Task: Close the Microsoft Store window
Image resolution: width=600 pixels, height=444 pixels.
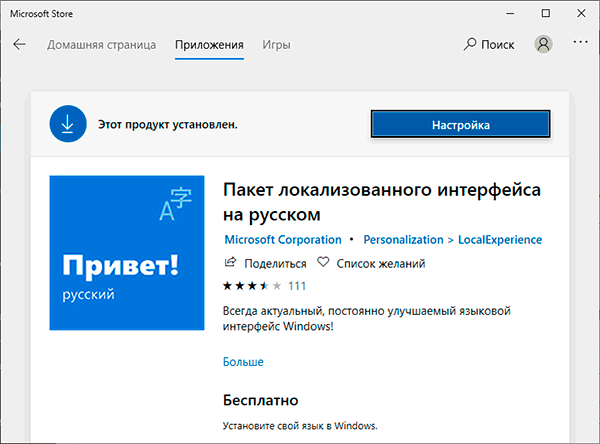Action: [x=581, y=13]
